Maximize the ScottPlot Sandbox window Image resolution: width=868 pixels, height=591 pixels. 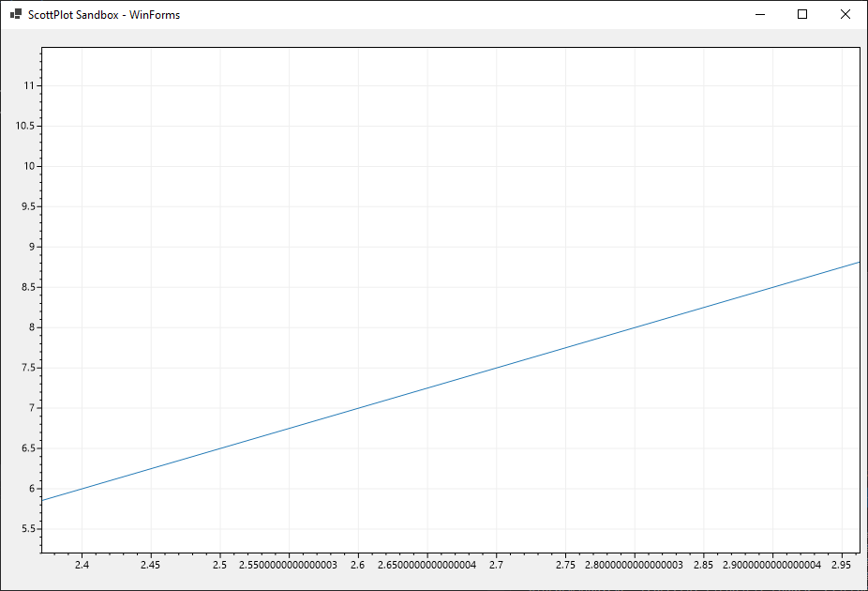point(801,14)
